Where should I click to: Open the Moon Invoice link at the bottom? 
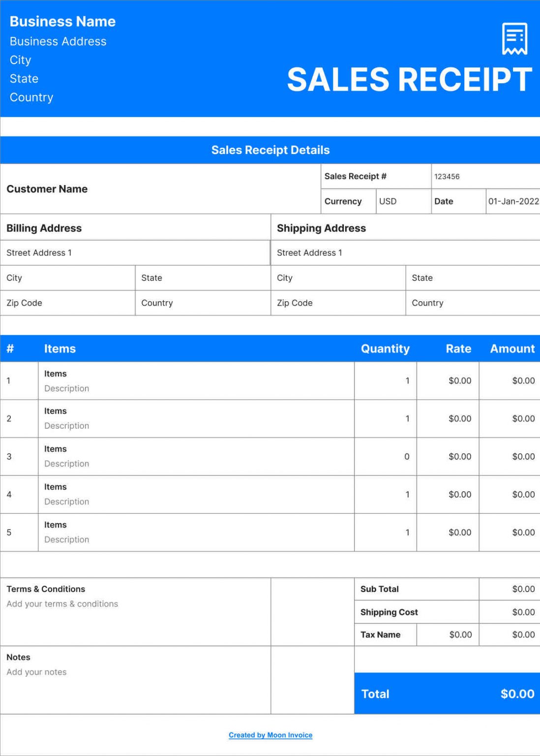(x=270, y=735)
